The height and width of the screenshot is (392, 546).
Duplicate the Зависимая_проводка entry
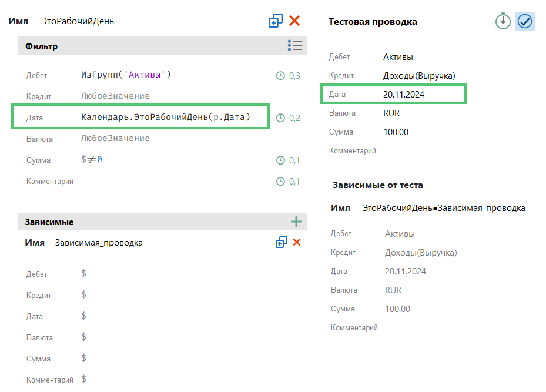tap(281, 243)
